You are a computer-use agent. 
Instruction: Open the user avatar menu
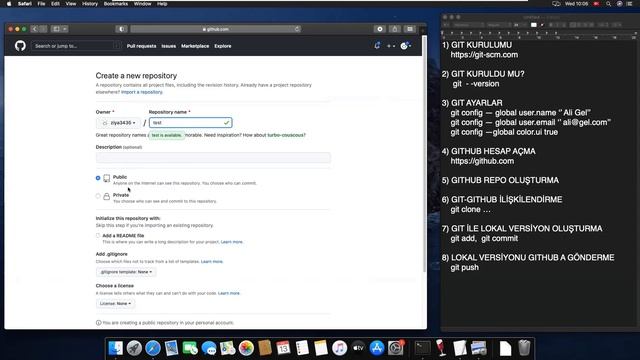click(x=405, y=46)
